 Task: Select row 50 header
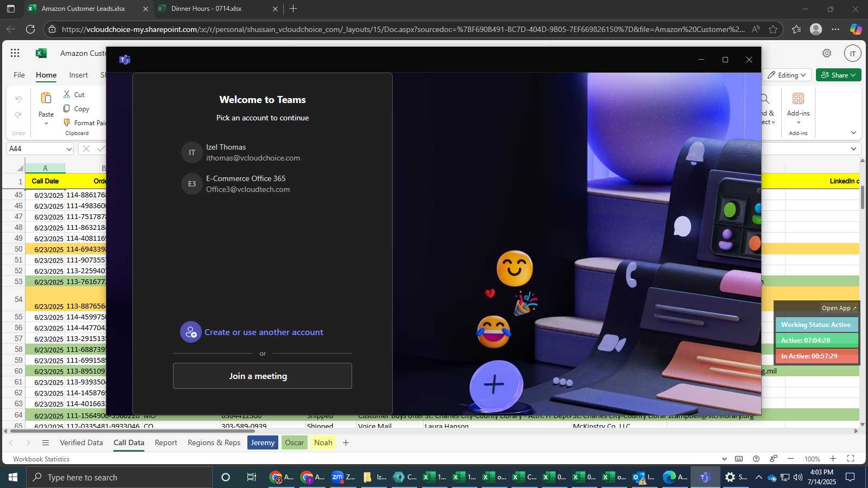tap(14, 249)
